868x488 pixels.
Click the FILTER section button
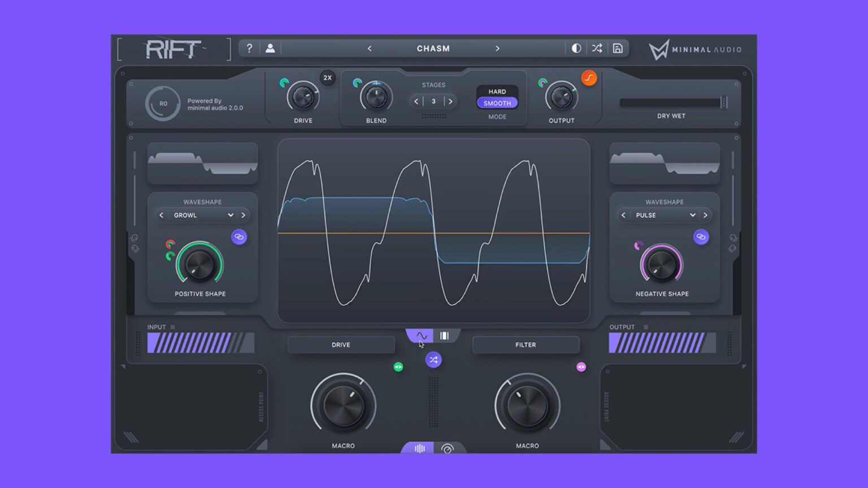[525, 345]
